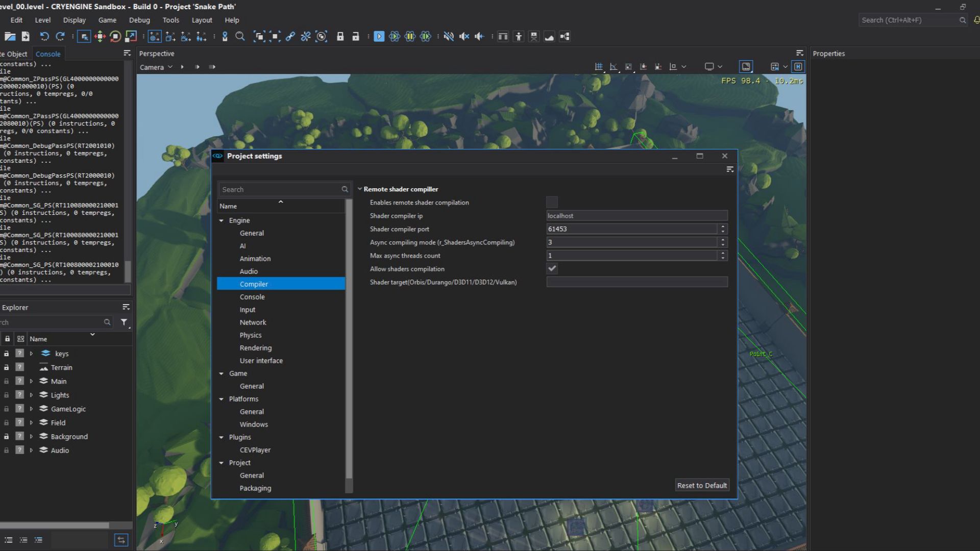Click the Reset to Default button
980x551 pixels.
[702, 485]
